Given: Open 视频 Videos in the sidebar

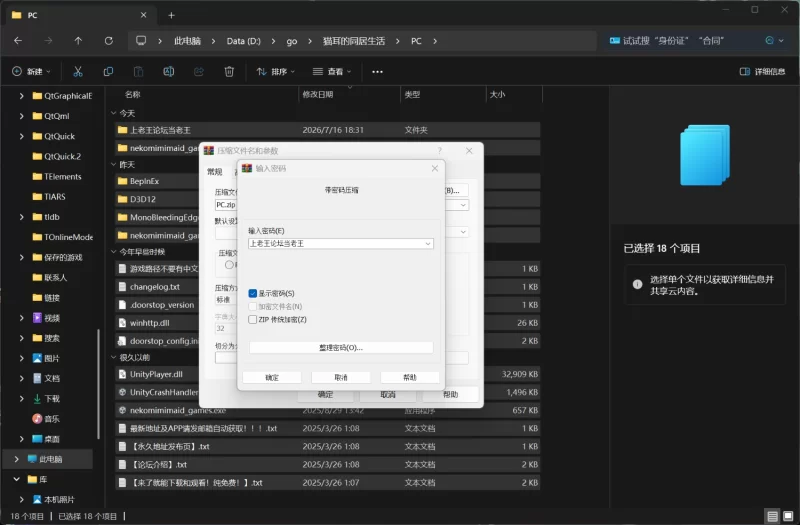Looking at the screenshot, I should pos(46,318).
